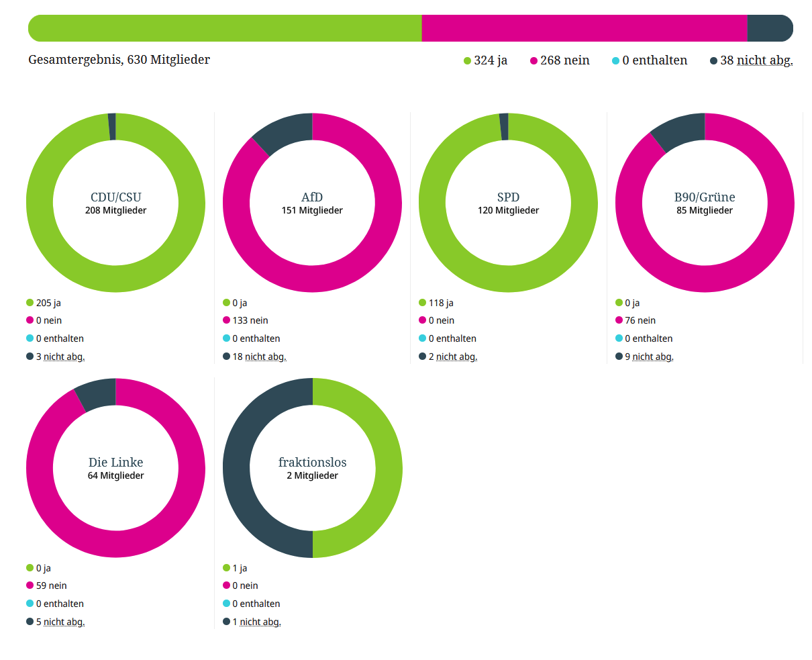Viewport: 812px width, 660px height.
Task: Click the 133 nein entry under AfD
Action: coord(250,321)
